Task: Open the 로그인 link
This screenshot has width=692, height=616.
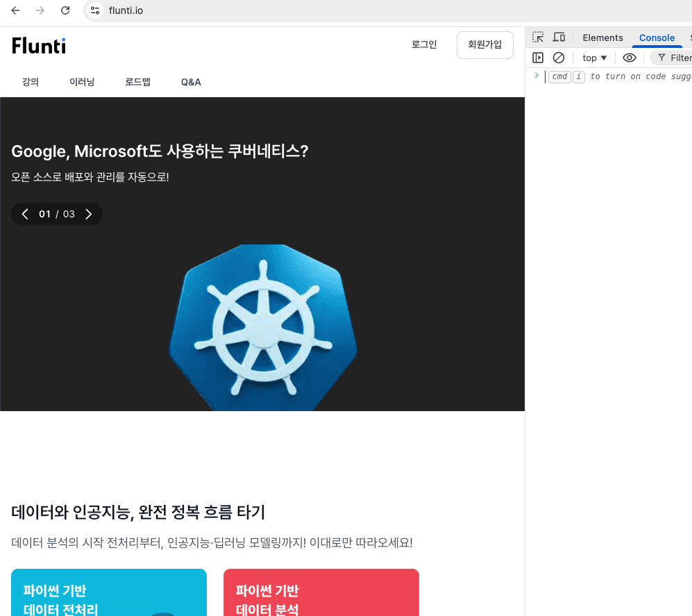Action: point(424,44)
